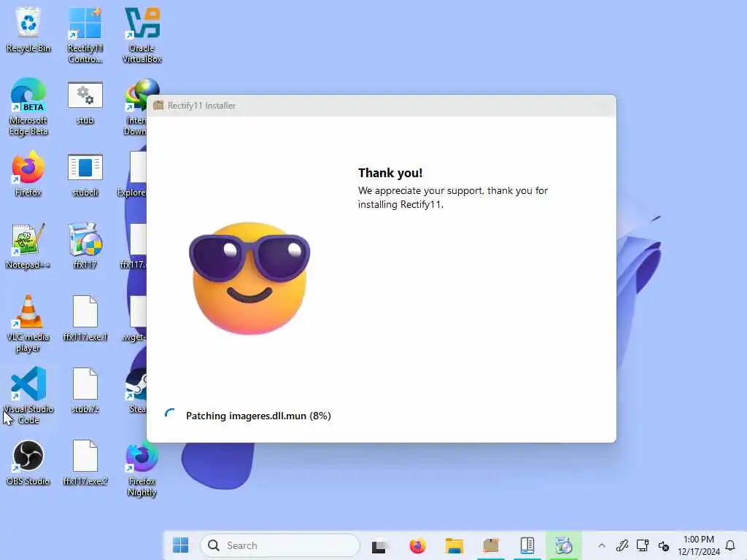Select the stub settings file icon
The image size is (747, 560).
point(85,102)
